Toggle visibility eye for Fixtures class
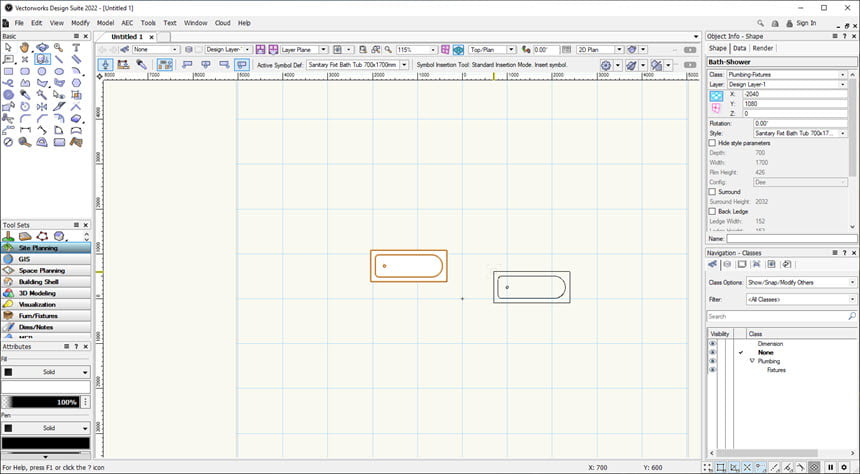860x474 pixels. (712, 370)
